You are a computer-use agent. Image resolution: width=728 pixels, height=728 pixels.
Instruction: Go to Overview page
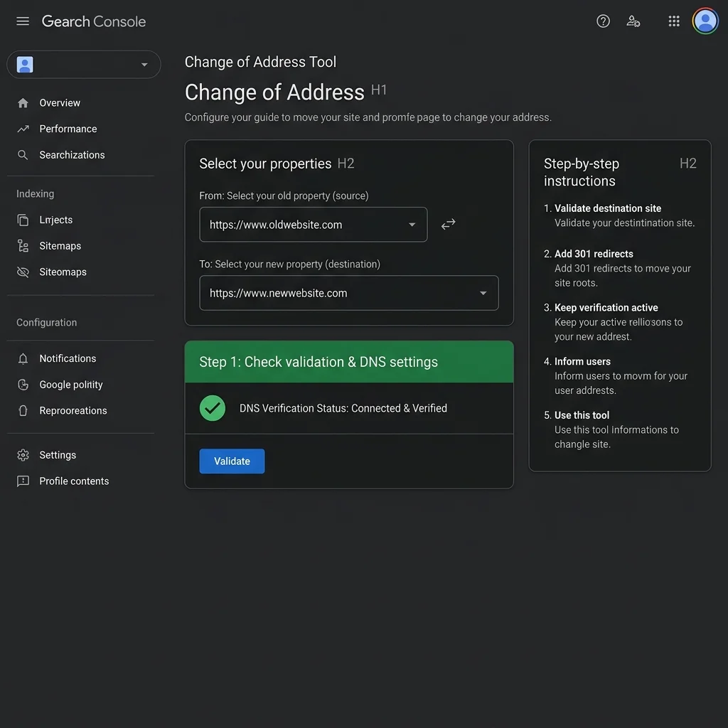tap(60, 103)
